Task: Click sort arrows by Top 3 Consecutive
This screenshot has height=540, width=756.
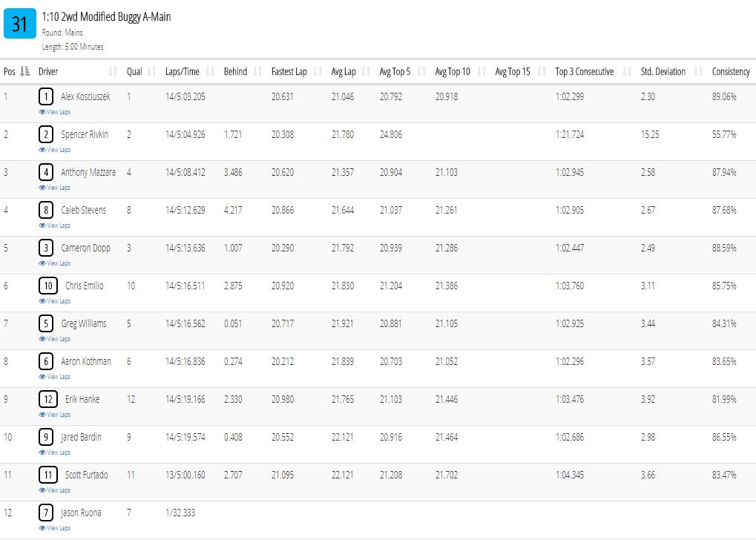Action: [627, 71]
